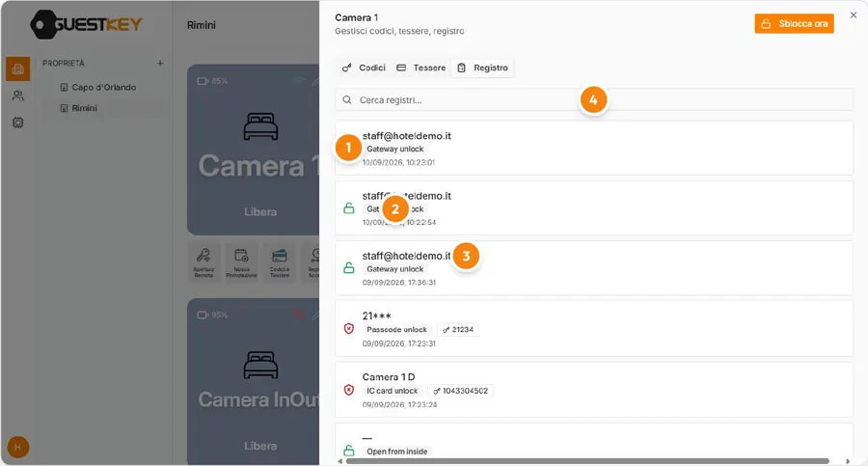Click the properties building icon in sidebar
This screenshot has height=466, width=868.
tap(17, 69)
